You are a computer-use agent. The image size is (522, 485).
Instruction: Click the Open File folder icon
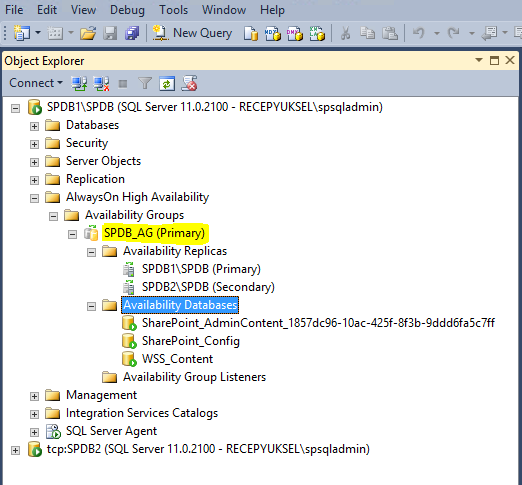pyautogui.click(x=88, y=33)
